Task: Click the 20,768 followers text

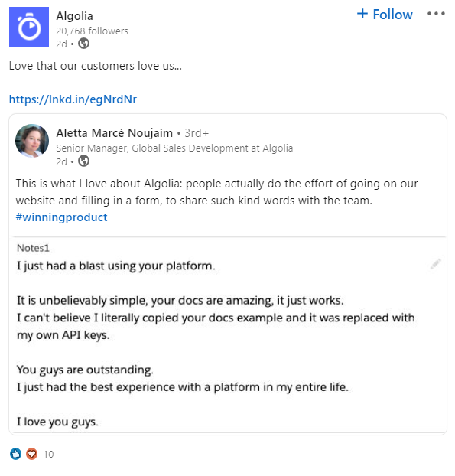Action: [x=92, y=31]
